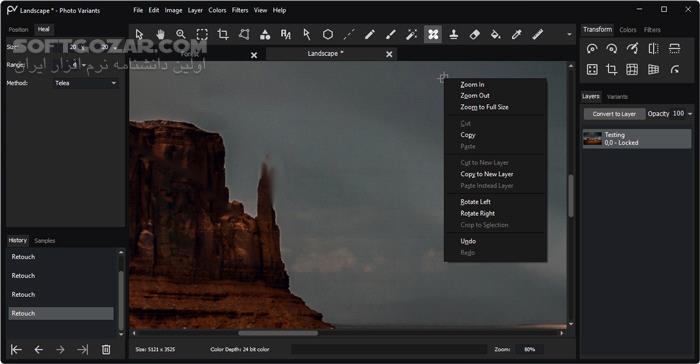Select the Crop tool in toolbar
700x364 pixels.
pos(223,34)
